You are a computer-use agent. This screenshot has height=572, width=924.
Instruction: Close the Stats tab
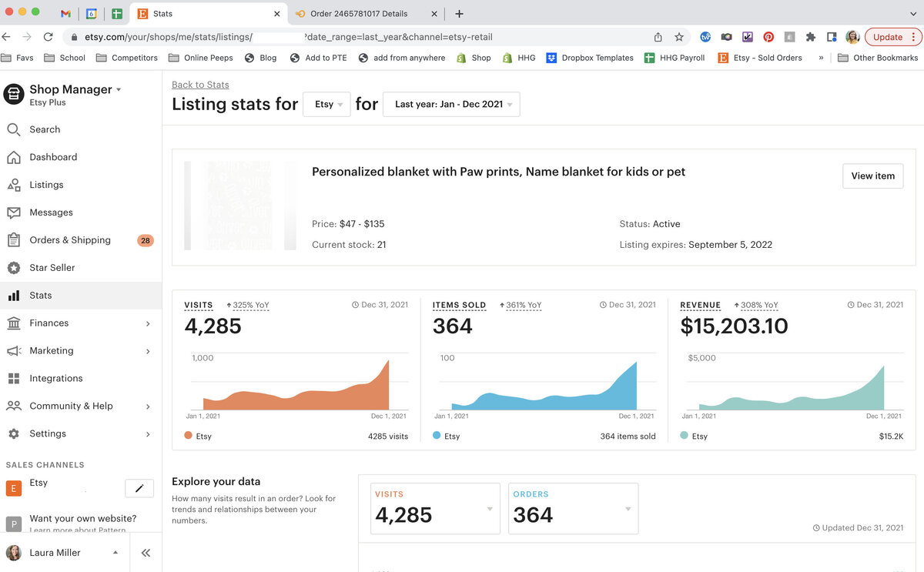coord(277,14)
